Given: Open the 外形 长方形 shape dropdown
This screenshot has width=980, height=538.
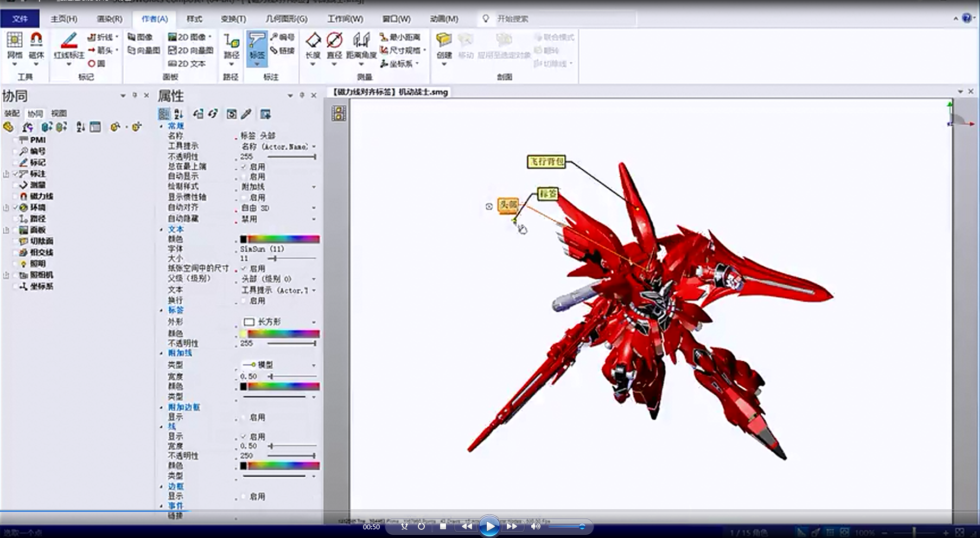Looking at the screenshot, I should [x=314, y=322].
